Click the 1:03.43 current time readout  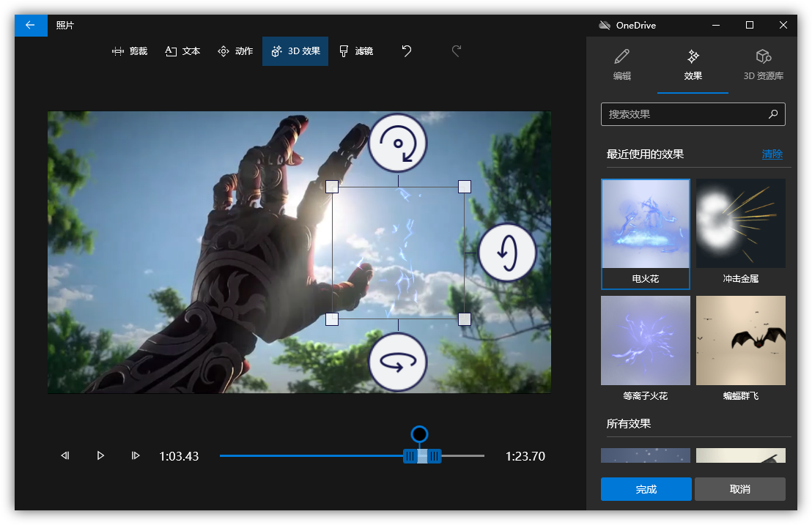click(x=179, y=456)
